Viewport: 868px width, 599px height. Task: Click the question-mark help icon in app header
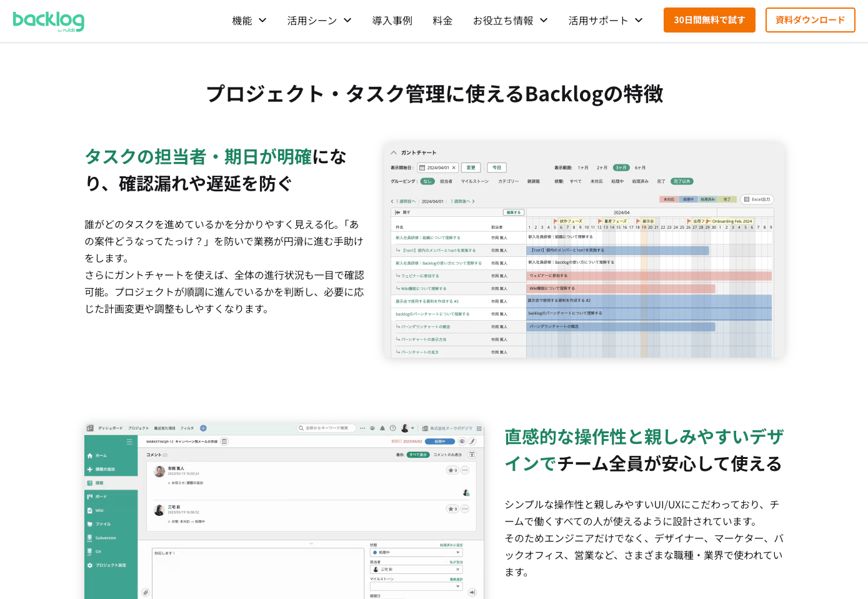(x=393, y=428)
